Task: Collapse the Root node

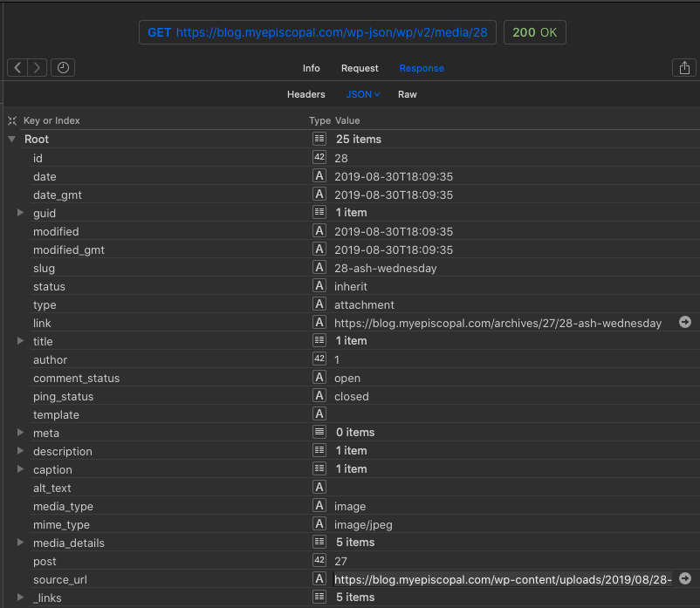Action: point(12,140)
